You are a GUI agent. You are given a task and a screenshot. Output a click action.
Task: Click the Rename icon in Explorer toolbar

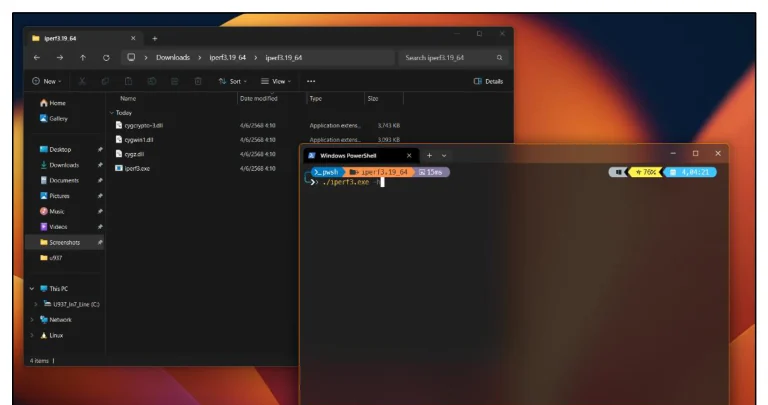pyautogui.click(x=152, y=81)
